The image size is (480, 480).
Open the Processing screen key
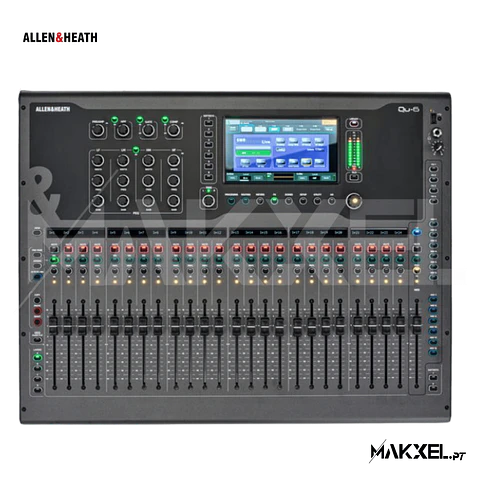pyautogui.click(x=231, y=201)
